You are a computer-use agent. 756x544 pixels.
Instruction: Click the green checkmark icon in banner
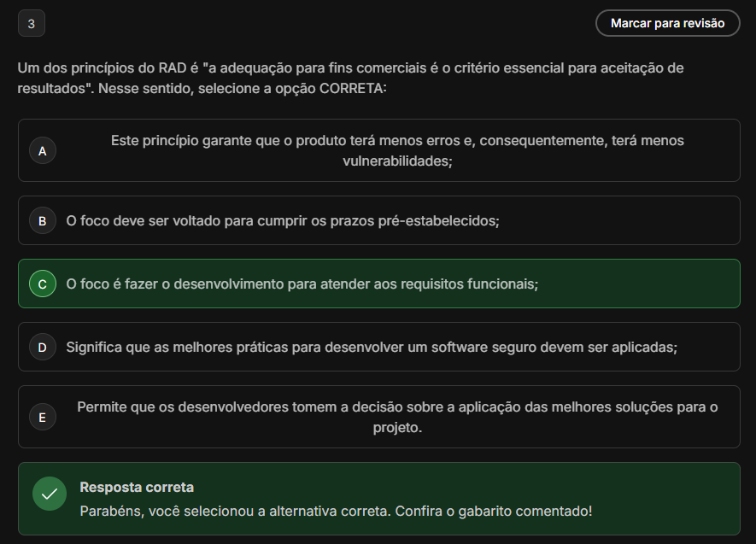coord(50,494)
